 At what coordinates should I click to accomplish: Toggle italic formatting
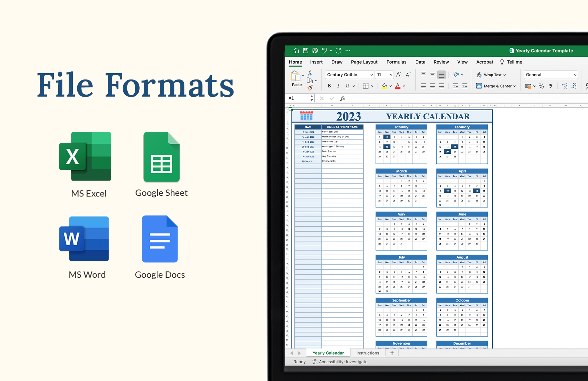pyautogui.click(x=338, y=86)
